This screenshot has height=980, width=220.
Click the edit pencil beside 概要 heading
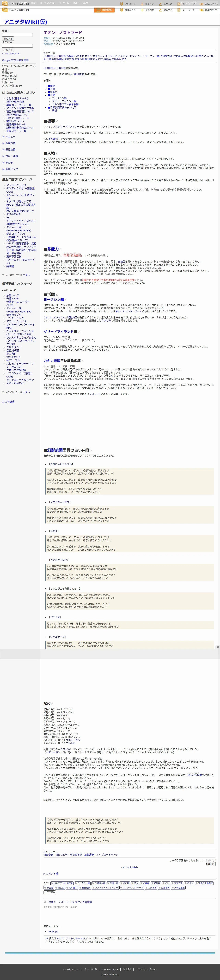pyautogui.click(x=57, y=121)
